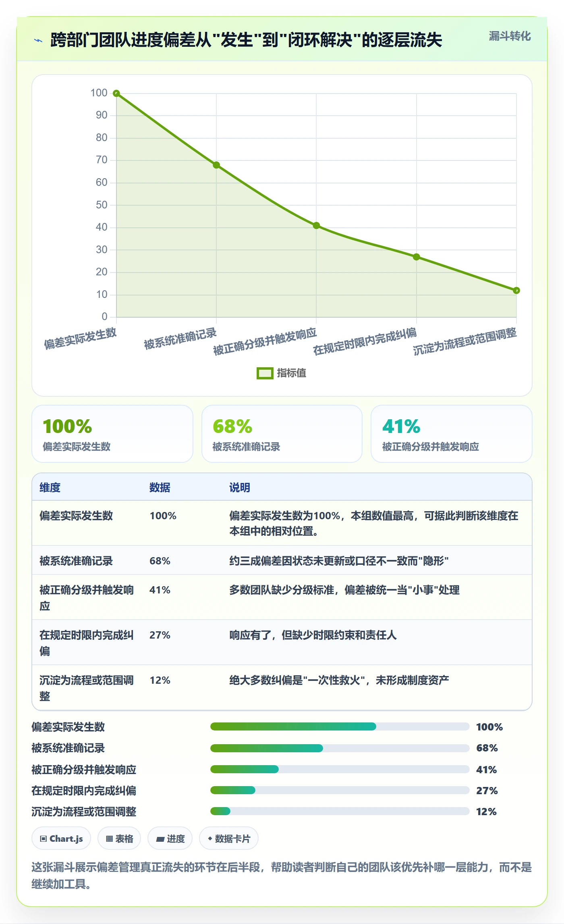Click the explanation about 一次性救火

click(339, 680)
